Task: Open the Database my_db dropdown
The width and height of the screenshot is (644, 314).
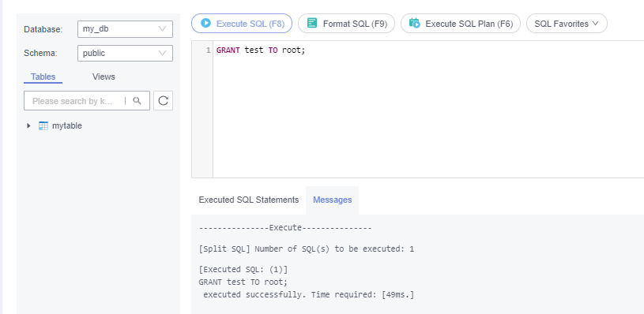Action: click(x=125, y=29)
